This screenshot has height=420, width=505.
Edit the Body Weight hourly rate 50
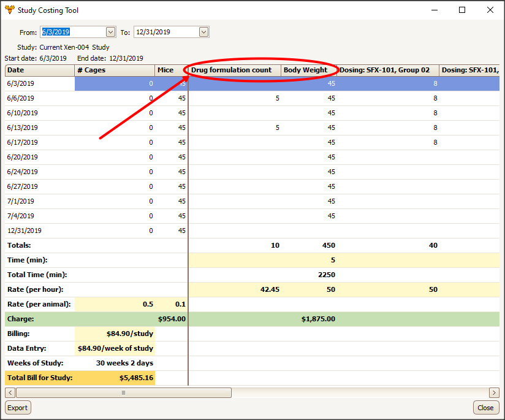coord(331,289)
